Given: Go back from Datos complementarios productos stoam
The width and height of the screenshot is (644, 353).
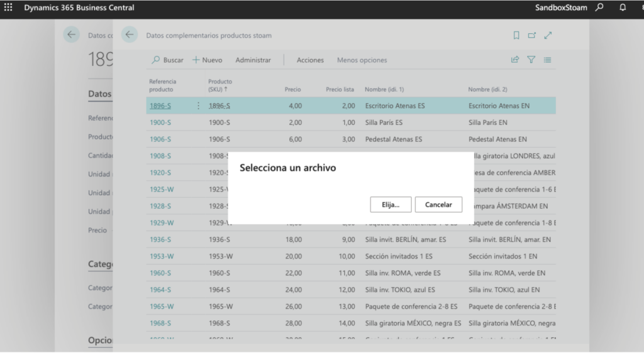Looking at the screenshot, I should [x=130, y=35].
